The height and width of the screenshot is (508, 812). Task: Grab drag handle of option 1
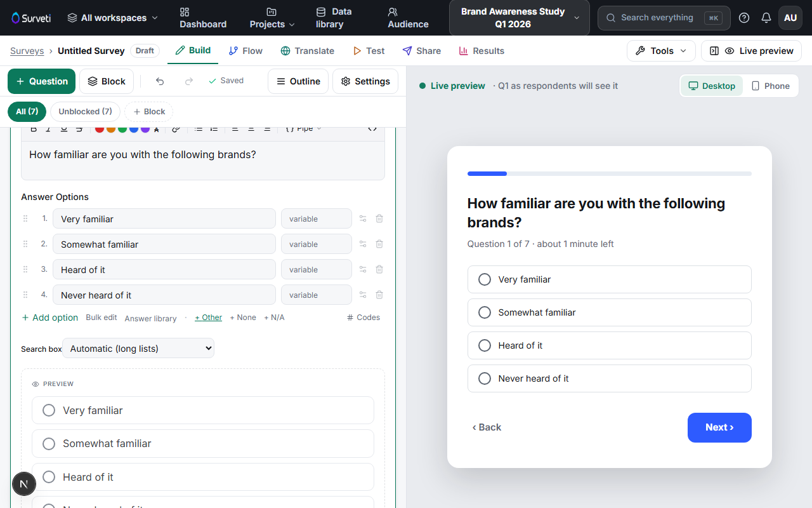point(25,218)
